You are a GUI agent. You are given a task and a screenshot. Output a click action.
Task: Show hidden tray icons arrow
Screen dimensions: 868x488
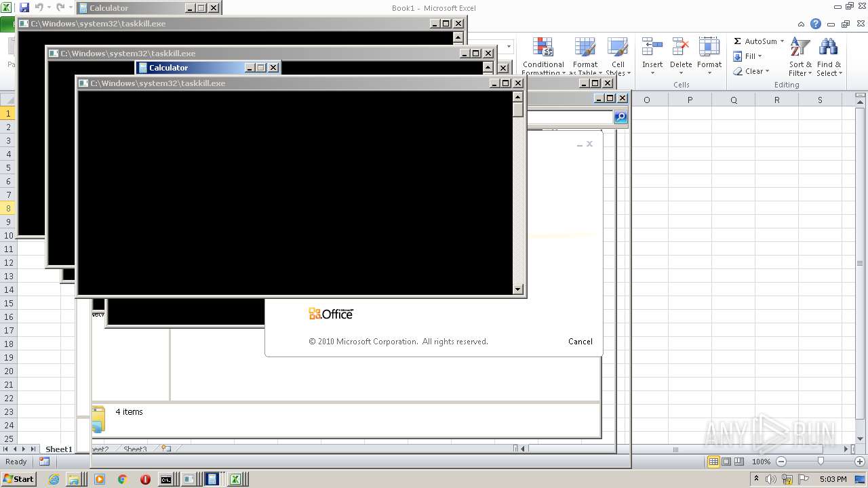click(x=756, y=479)
